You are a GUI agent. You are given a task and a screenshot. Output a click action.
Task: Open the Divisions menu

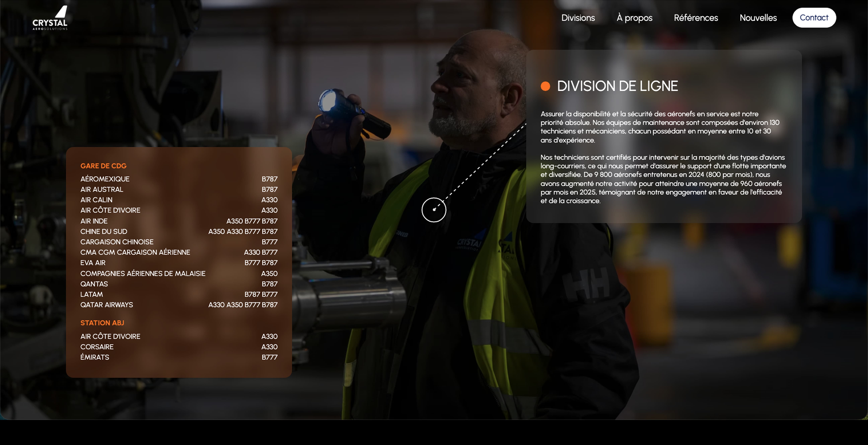[578, 18]
